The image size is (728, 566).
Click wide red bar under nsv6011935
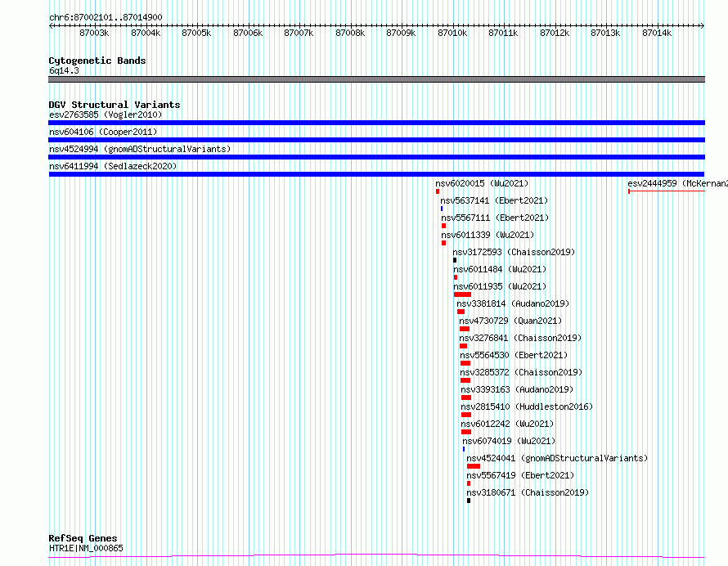[462, 294]
